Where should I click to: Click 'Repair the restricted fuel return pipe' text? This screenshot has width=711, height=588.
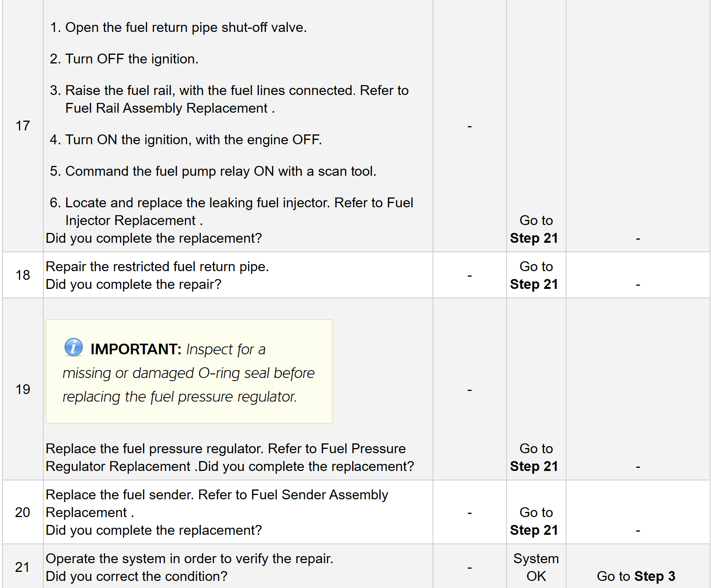pyautogui.click(x=157, y=267)
